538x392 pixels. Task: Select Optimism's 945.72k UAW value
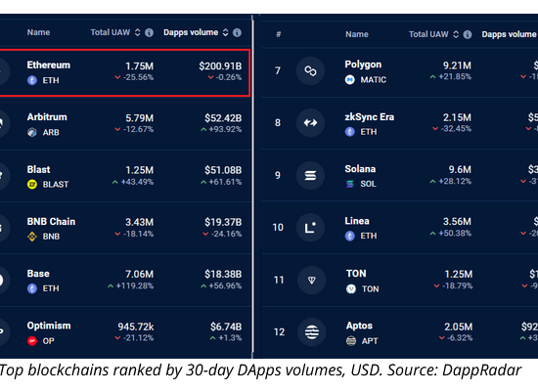(x=136, y=327)
